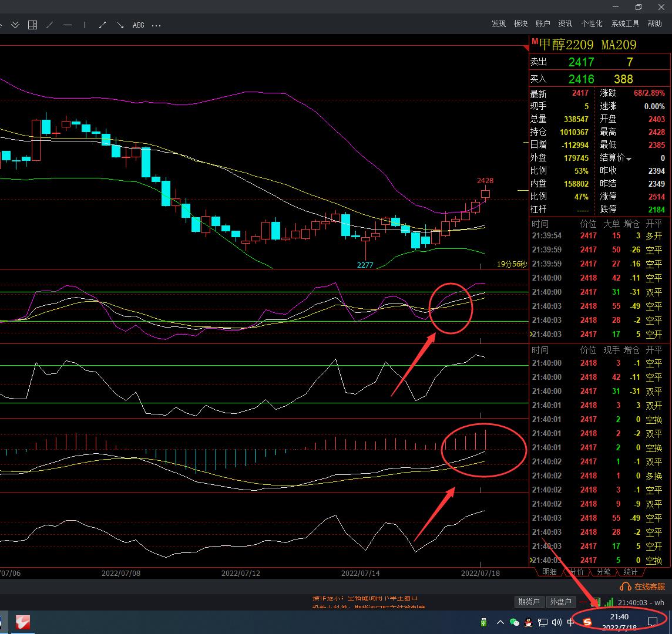
Task: Open the 在线客服 link
Action: coord(649,586)
